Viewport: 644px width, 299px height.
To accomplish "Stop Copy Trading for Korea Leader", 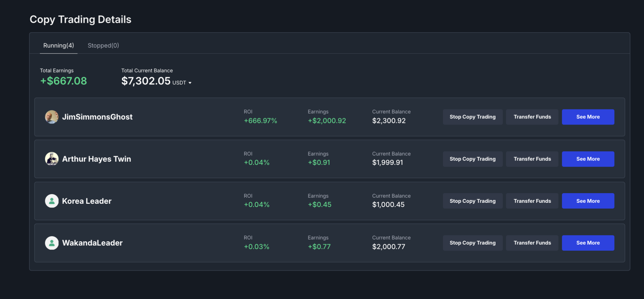I will click(472, 201).
